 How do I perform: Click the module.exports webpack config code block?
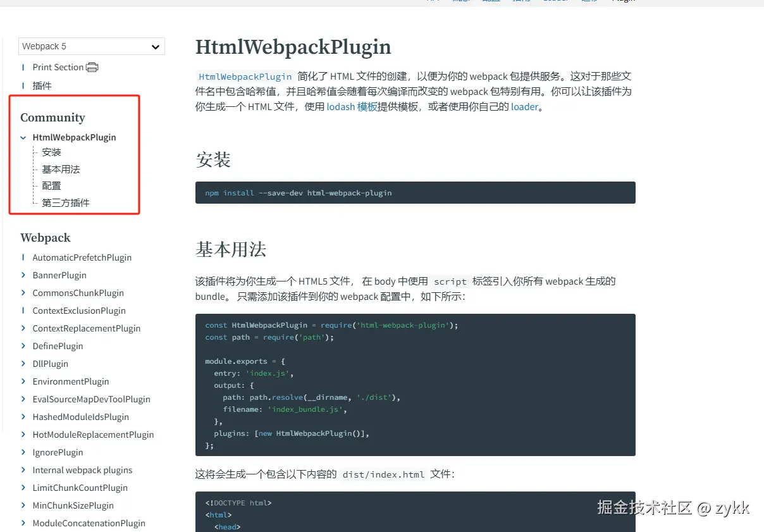416,385
